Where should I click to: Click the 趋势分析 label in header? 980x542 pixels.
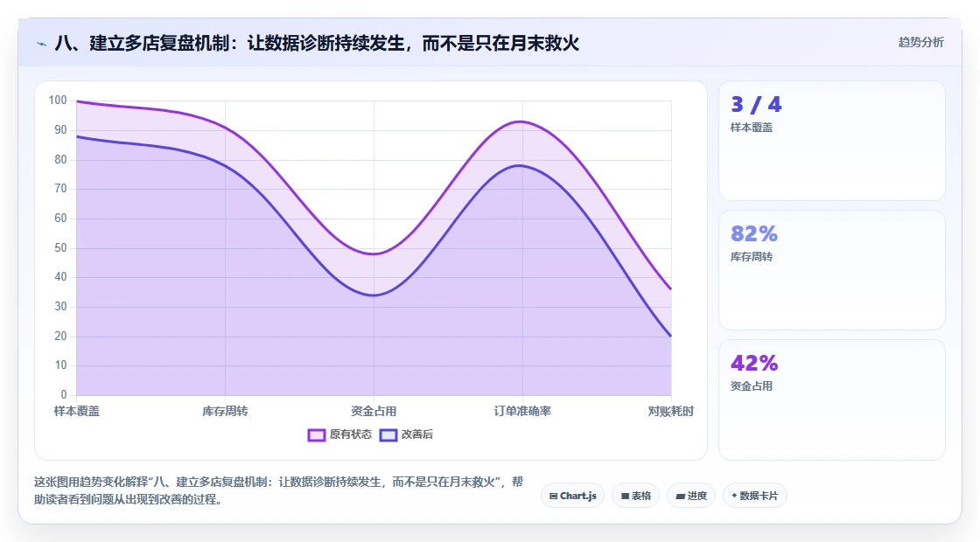pyautogui.click(x=920, y=43)
